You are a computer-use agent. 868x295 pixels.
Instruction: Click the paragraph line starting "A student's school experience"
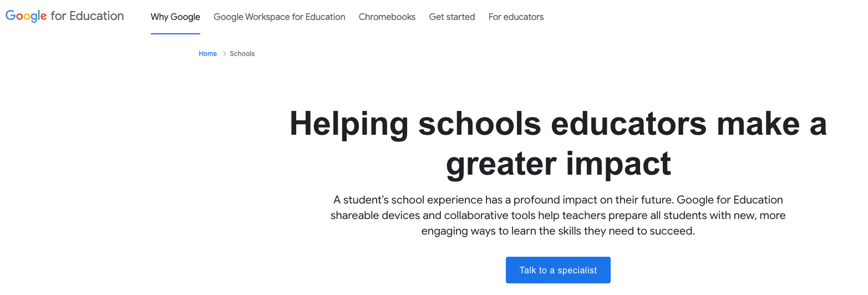(x=558, y=200)
